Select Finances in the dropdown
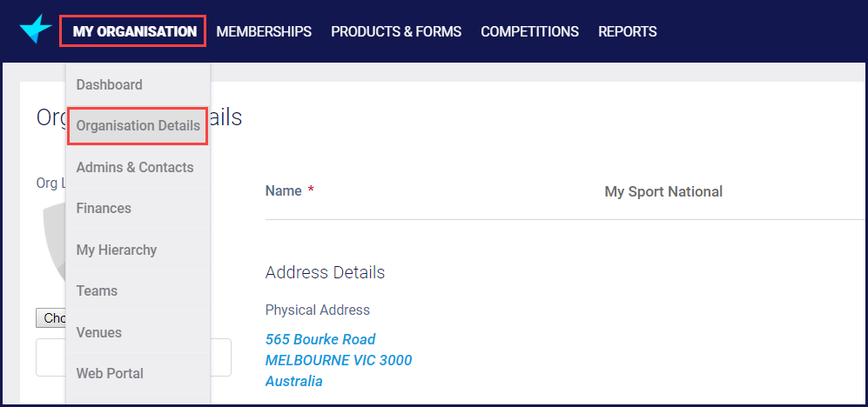 coord(104,208)
